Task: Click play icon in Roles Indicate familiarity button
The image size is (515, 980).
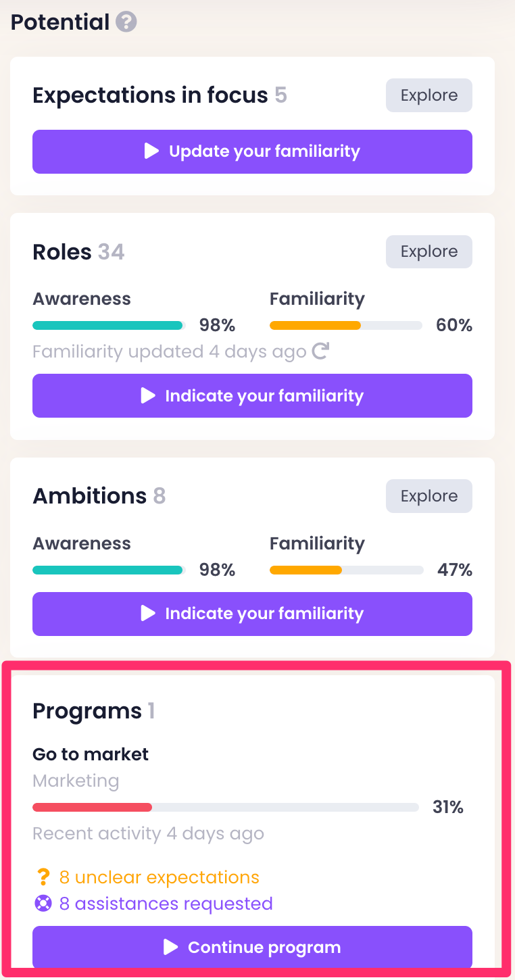Action: tap(148, 395)
